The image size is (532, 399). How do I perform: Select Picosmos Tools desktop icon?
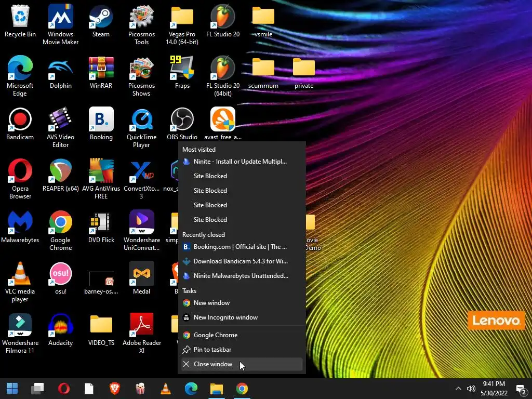141,24
